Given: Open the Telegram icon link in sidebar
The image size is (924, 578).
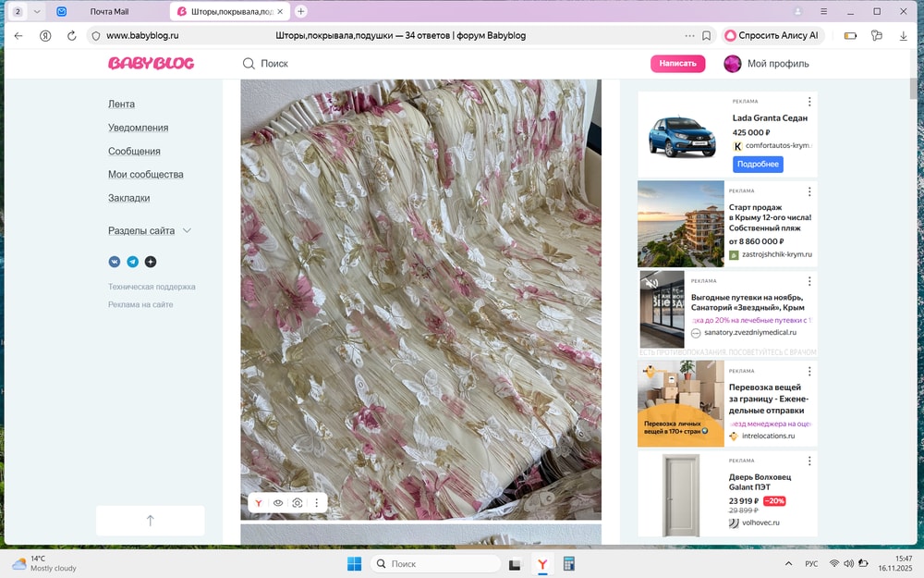Looking at the screenshot, I should 132,262.
